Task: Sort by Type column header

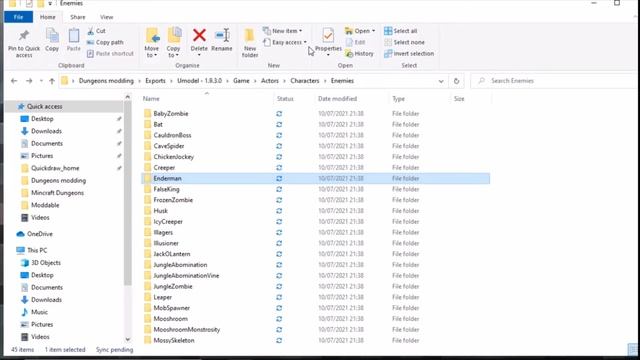Action: click(398, 99)
